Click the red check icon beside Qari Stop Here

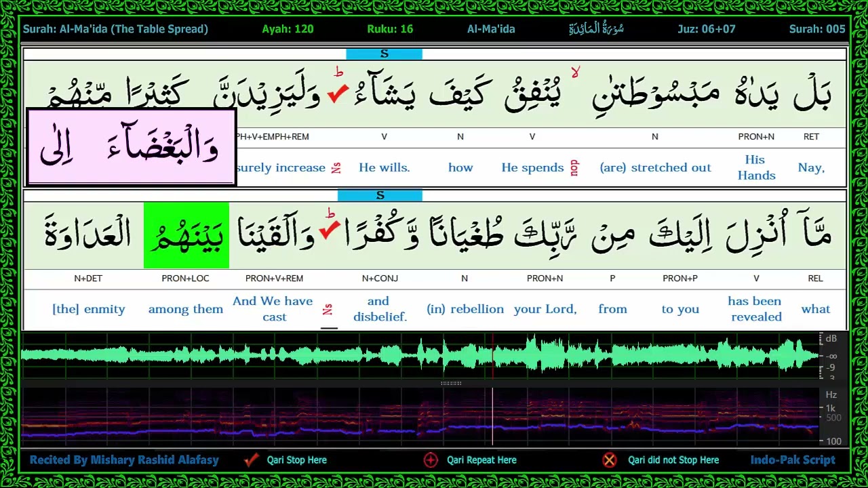pos(252,460)
